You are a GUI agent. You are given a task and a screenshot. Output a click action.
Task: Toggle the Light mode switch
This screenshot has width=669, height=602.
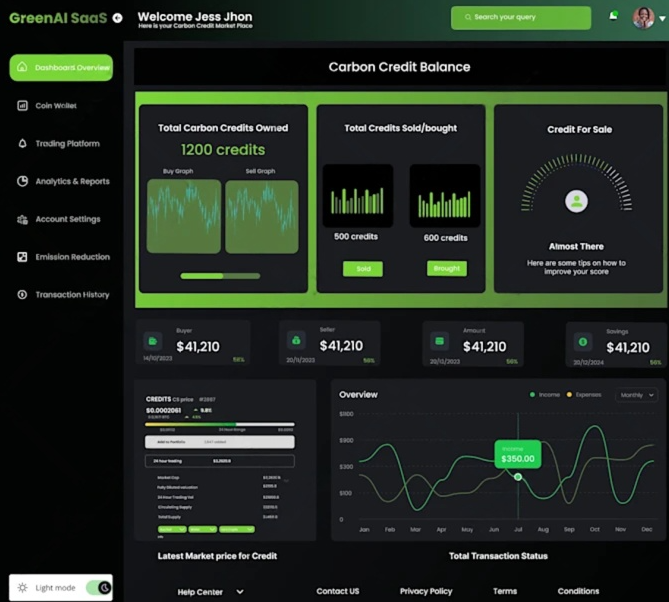[x=98, y=588]
